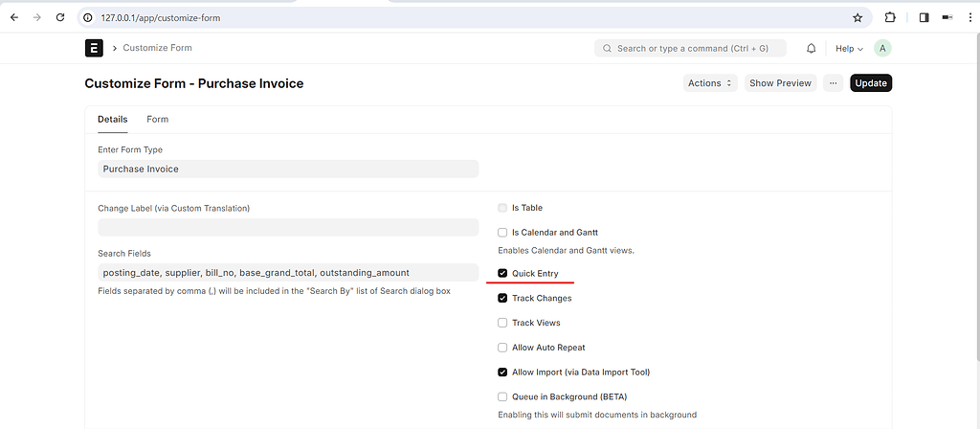
Task: Click 'Enables Calendar and Gantt views.' description
Action: click(567, 251)
